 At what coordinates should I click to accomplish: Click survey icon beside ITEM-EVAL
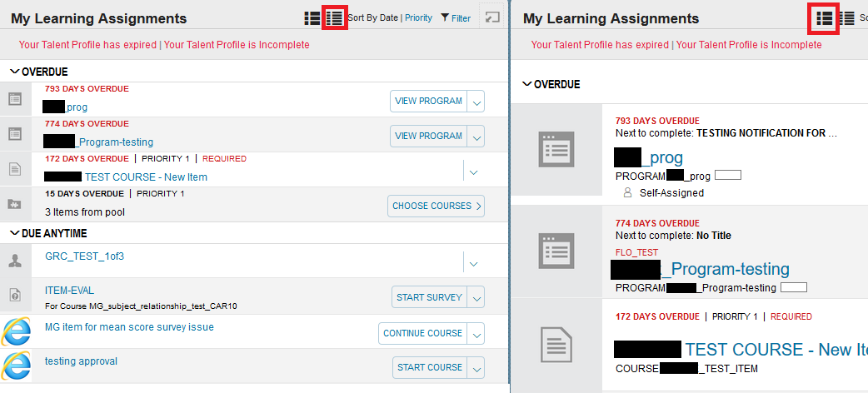15,296
